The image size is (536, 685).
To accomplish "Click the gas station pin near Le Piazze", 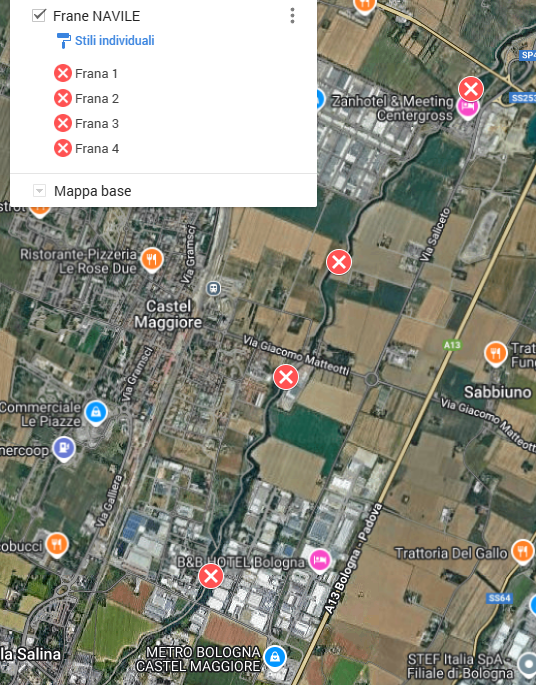I will point(64,449).
